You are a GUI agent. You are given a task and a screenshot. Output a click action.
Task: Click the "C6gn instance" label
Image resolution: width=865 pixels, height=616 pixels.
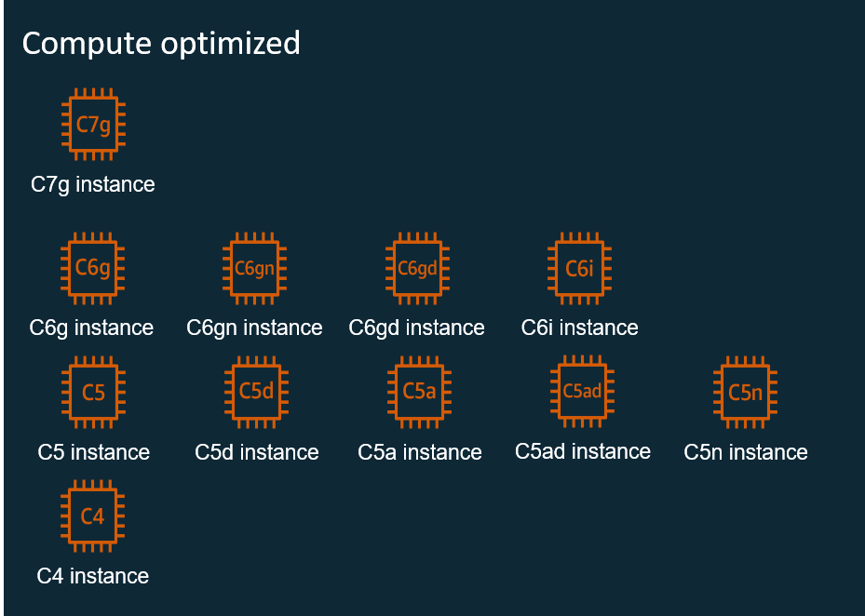[x=254, y=328]
